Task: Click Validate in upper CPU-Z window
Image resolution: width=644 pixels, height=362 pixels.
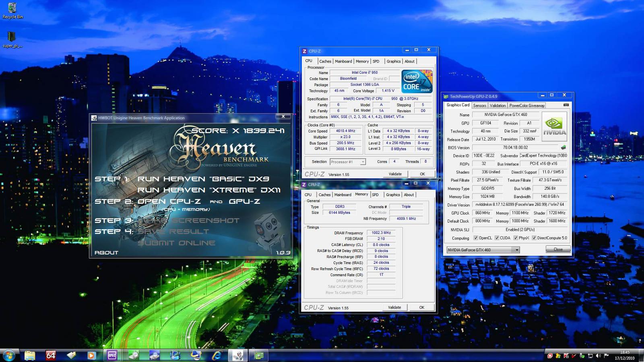Action: click(395, 174)
